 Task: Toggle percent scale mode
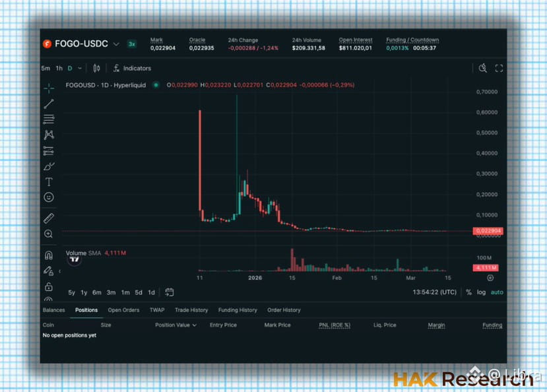point(469,292)
